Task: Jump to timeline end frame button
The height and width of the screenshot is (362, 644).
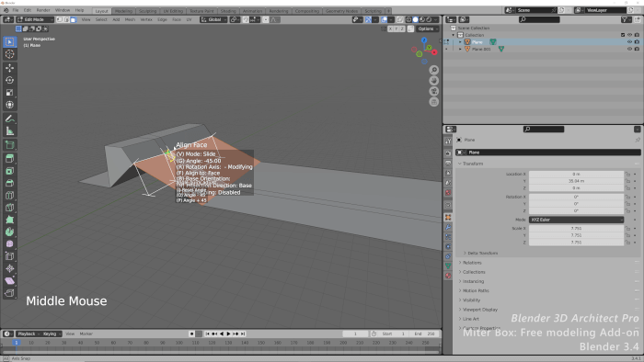Action: tap(243, 334)
